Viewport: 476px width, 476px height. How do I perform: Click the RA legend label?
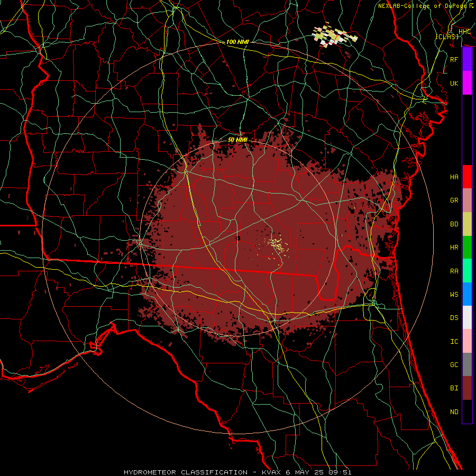pos(454,271)
